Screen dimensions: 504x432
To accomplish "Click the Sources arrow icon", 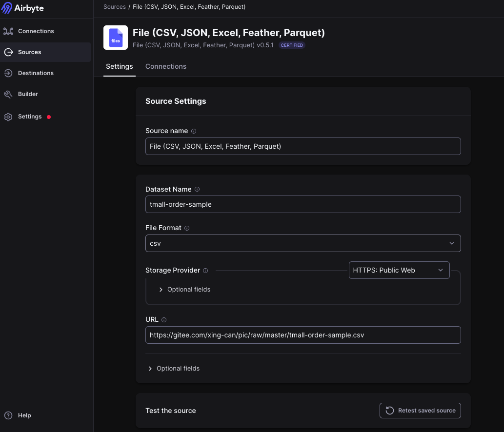I will tap(8, 52).
